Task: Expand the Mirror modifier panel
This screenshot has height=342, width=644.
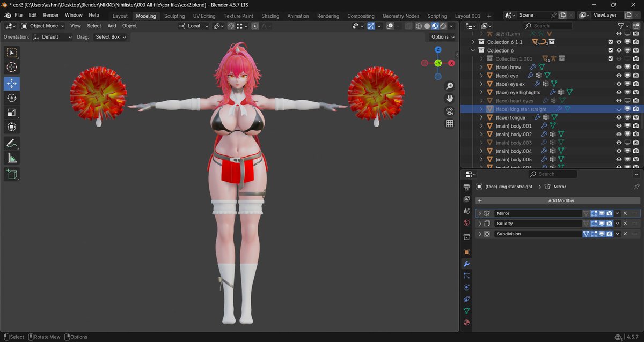Action: point(480,213)
